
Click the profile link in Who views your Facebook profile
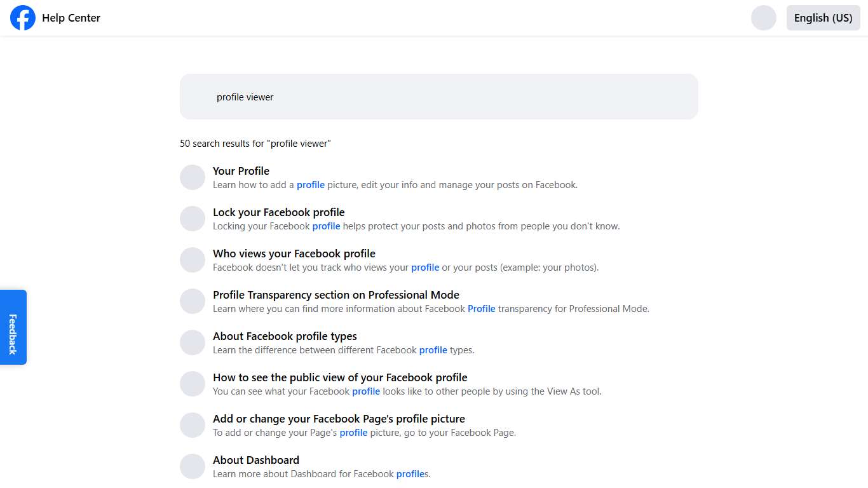point(424,267)
